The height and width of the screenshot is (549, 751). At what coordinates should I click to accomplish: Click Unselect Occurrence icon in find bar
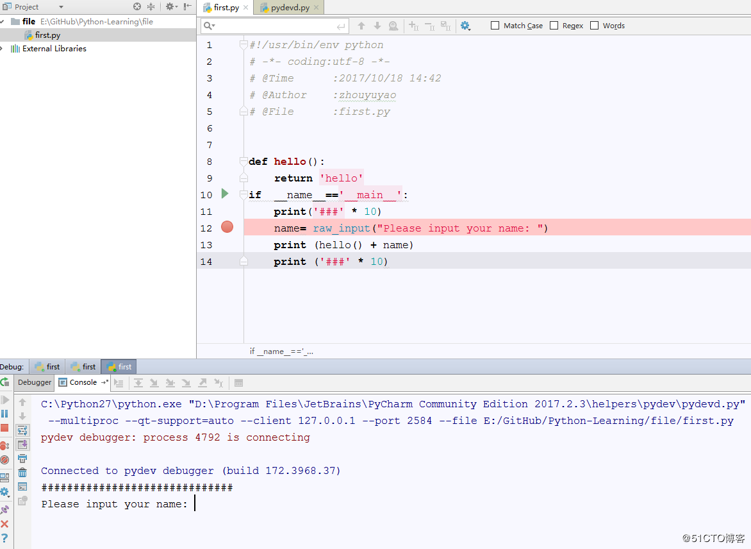tap(430, 26)
